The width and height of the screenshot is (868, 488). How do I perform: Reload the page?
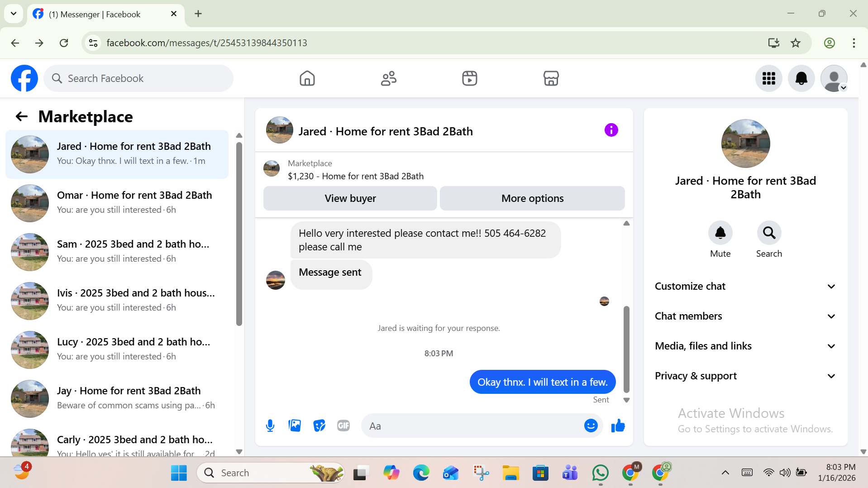coord(64,43)
